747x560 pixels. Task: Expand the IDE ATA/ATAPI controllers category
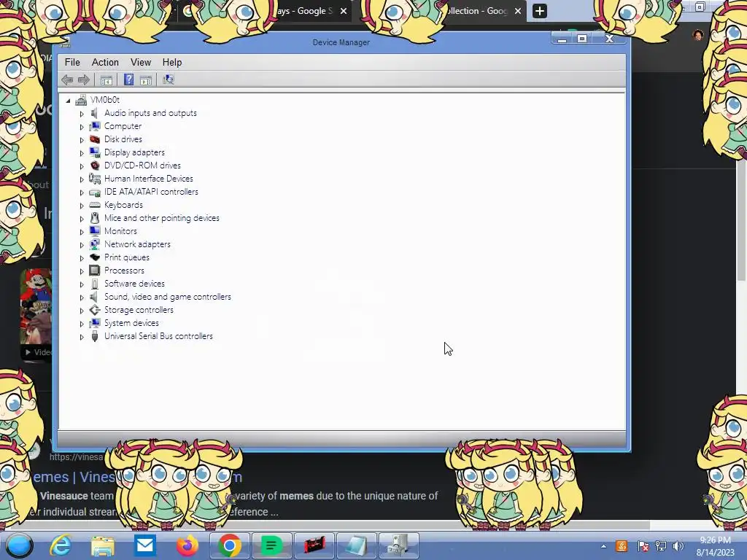pyautogui.click(x=82, y=192)
